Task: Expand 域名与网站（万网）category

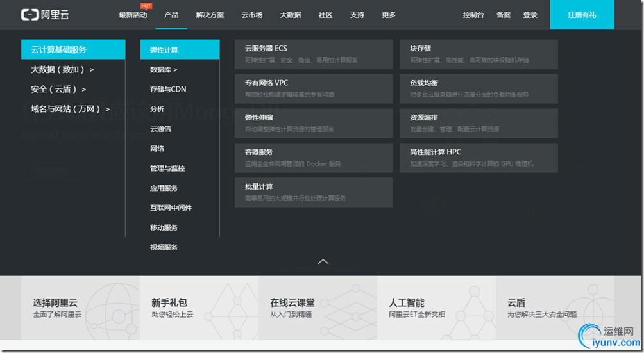Action: pyautogui.click(x=70, y=109)
